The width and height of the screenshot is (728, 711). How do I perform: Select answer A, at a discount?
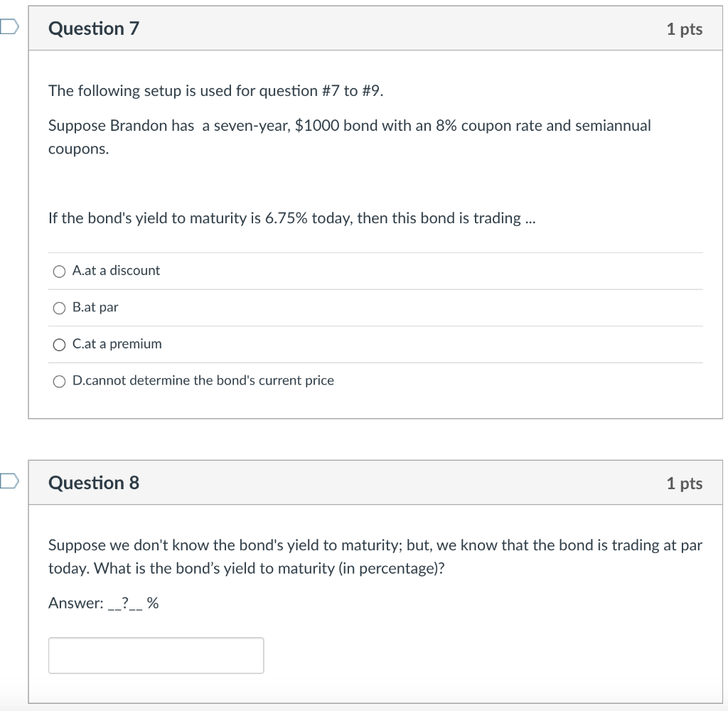pyautogui.click(x=59, y=271)
